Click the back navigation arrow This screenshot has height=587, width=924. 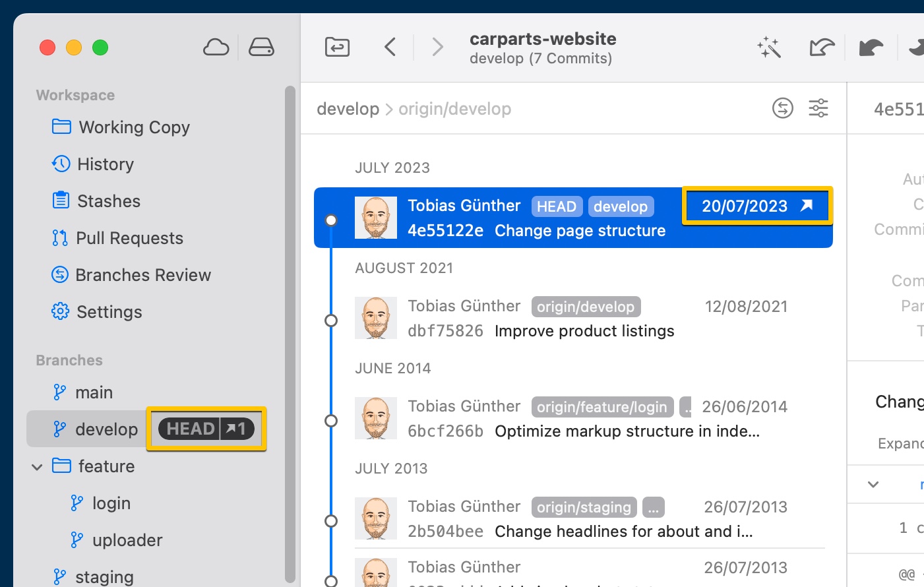[390, 47]
